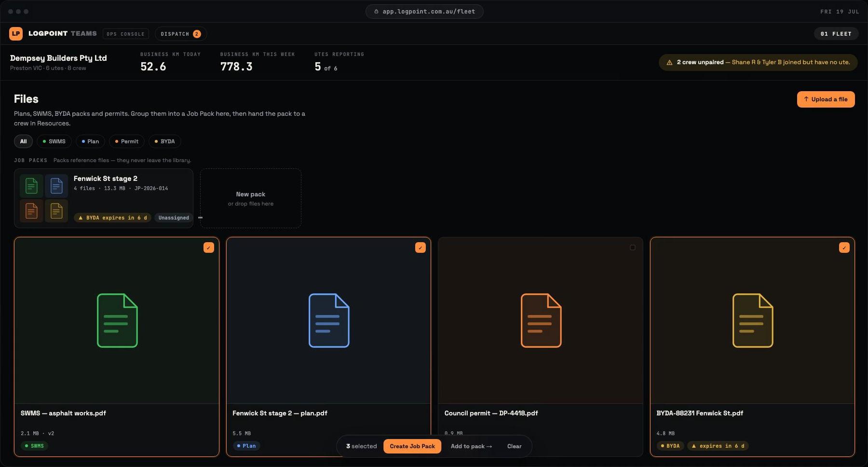Uncheck the Fenwick St stage 2 plan checkbox
The image size is (868, 467).
pyautogui.click(x=420, y=247)
